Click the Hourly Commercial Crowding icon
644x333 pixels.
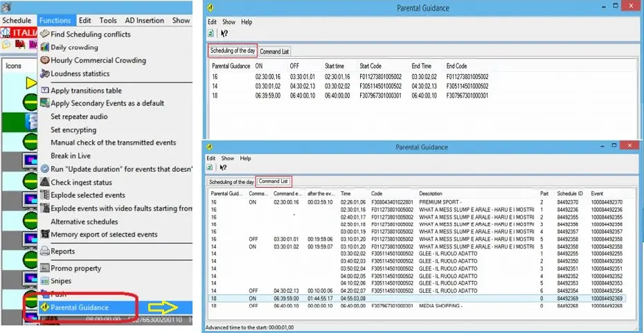tap(45, 60)
